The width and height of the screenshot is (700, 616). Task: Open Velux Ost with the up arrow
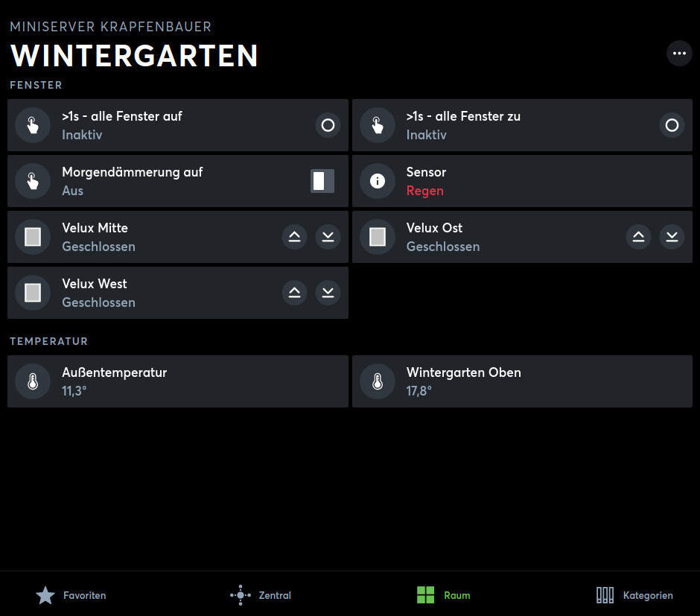coord(638,237)
